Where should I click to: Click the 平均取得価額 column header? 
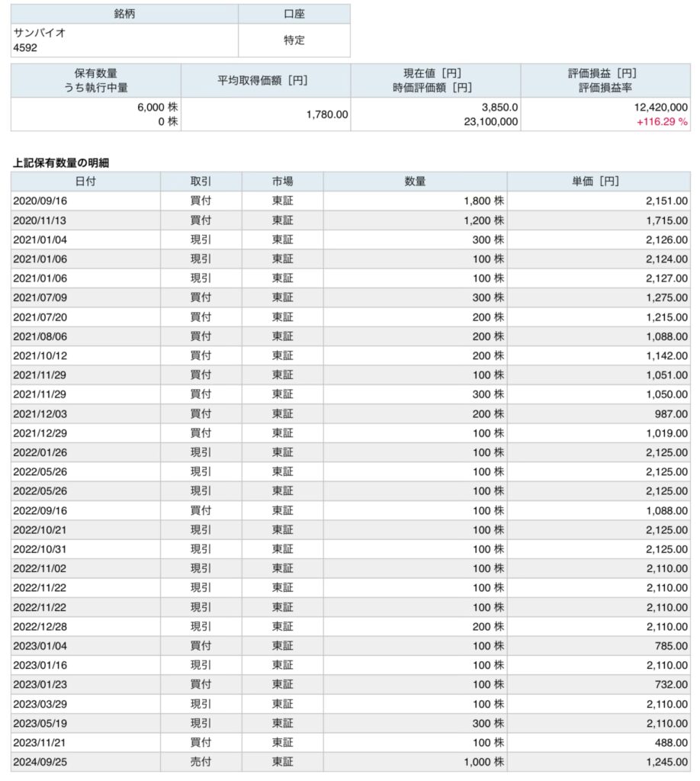point(265,81)
